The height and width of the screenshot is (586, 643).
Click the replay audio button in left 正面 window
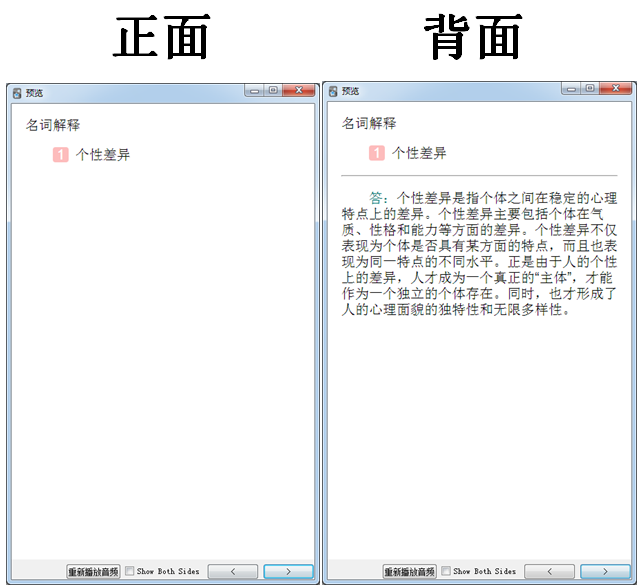93,571
